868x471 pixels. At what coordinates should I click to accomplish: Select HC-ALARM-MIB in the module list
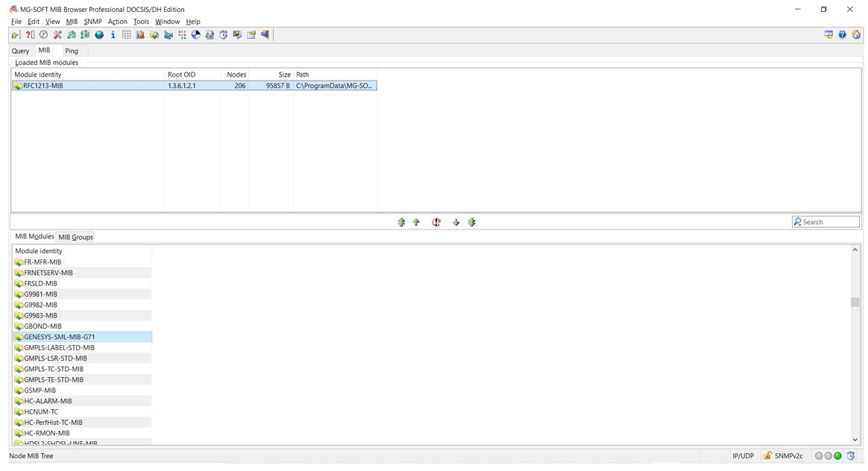pos(48,401)
